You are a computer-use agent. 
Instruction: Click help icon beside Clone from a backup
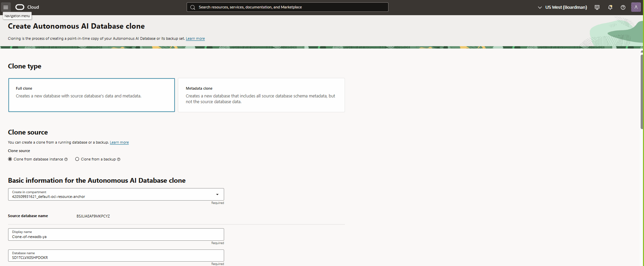(x=119, y=159)
